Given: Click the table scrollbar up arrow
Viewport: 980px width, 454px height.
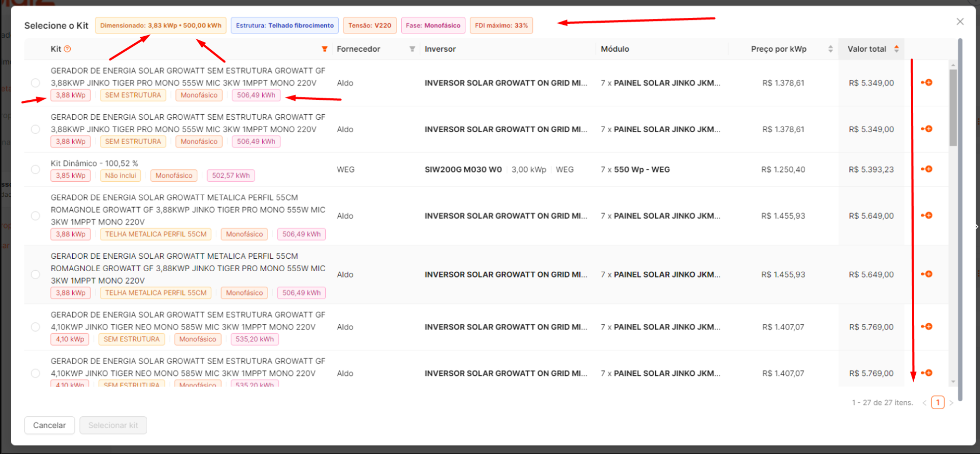Looking at the screenshot, I should tap(953, 65).
